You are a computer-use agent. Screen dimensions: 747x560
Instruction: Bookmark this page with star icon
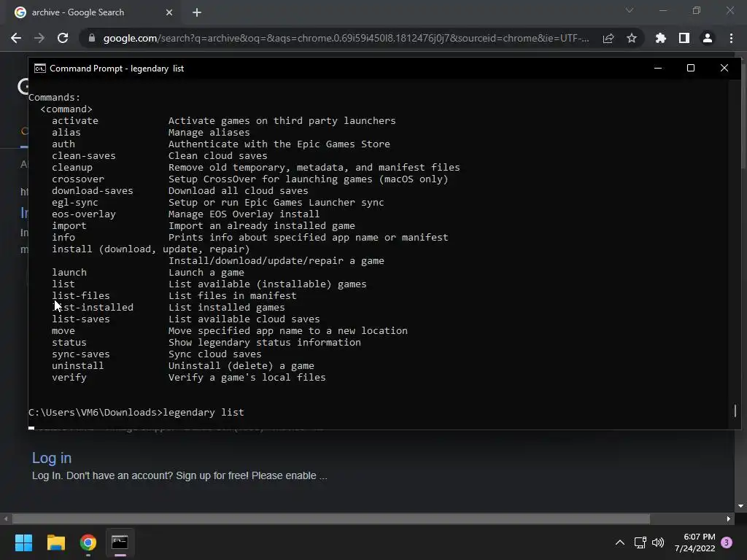coord(632,38)
